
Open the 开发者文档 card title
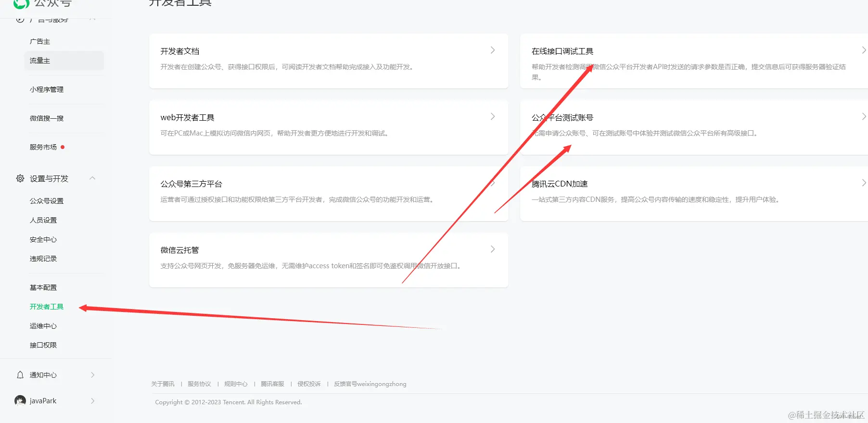tap(180, 51)
